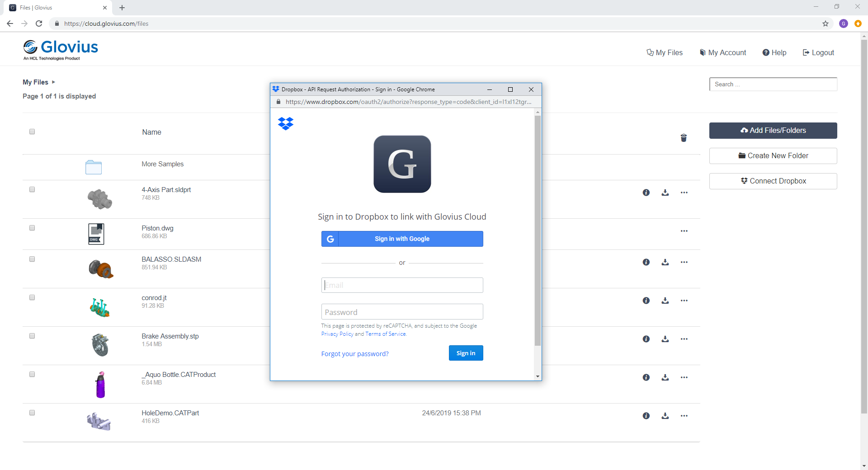
Task: Show info for _Aquo Bottle.CATProduct
Action: (x=646, y=377)
